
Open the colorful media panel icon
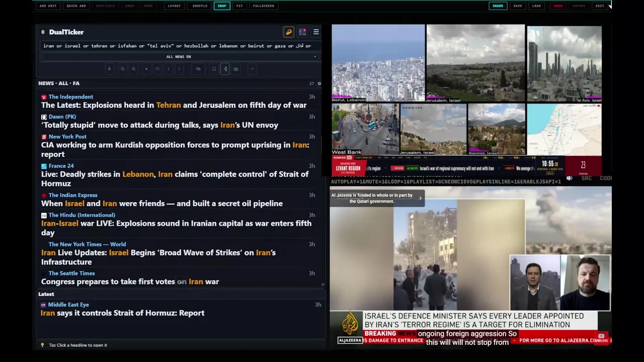click(302, 32)
